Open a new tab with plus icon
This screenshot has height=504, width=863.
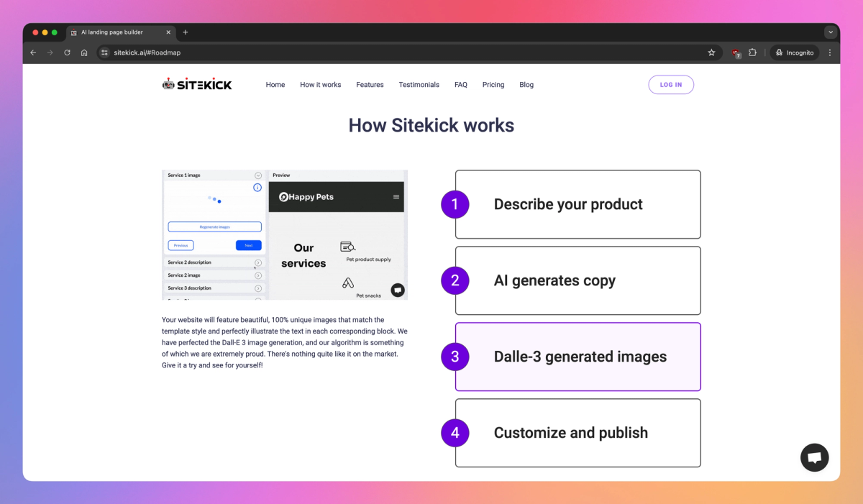185,32
